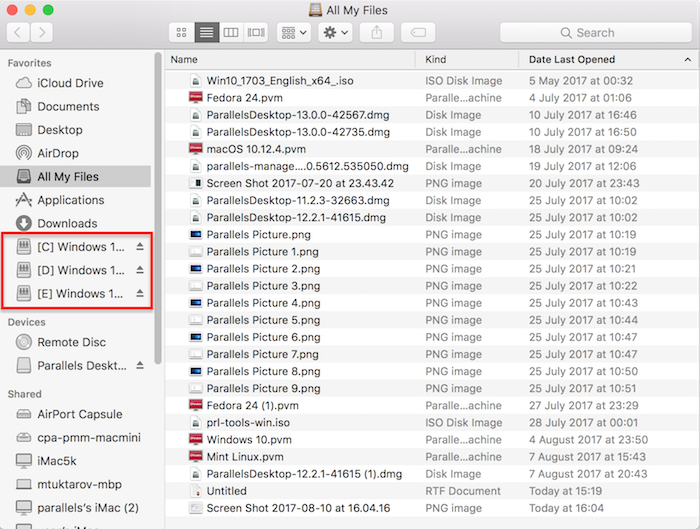
Task: Open iCloud Drive in the sidebar
Action: (76, 83)
